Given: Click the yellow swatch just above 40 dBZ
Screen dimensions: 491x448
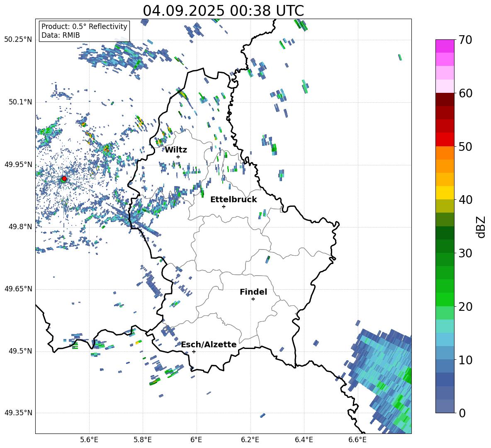Looking at the screenshot, I should click(445, 193).
